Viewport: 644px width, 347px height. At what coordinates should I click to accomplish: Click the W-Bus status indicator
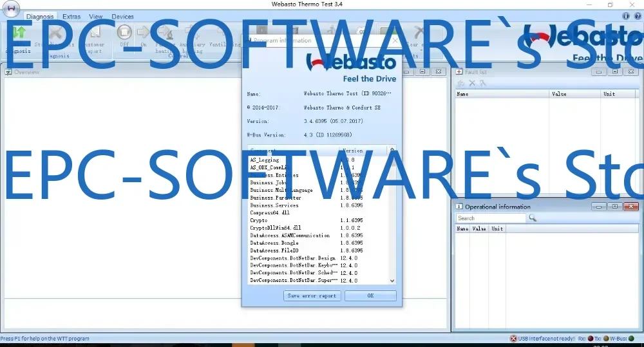click(631, 339)
